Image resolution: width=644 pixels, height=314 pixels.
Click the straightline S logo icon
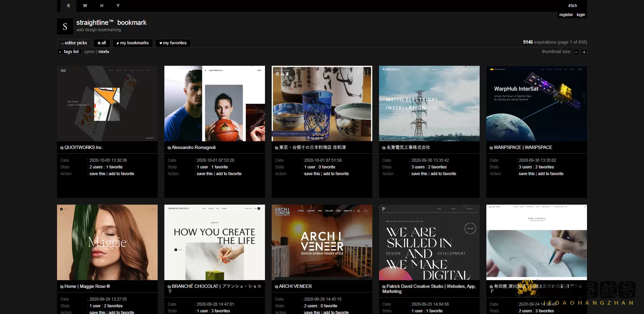[65, 27]
